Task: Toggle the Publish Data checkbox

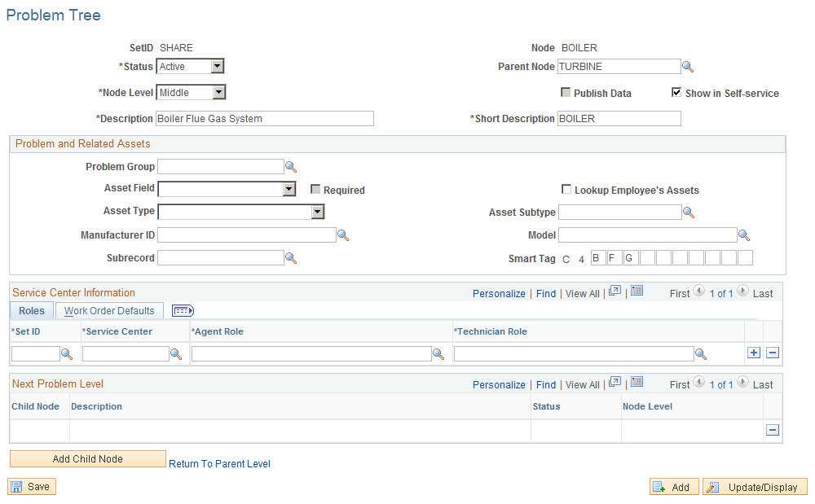Action: 566,92
